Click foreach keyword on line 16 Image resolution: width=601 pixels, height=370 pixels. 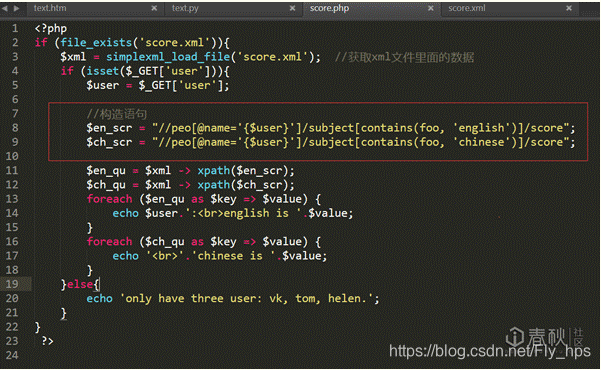109,242
